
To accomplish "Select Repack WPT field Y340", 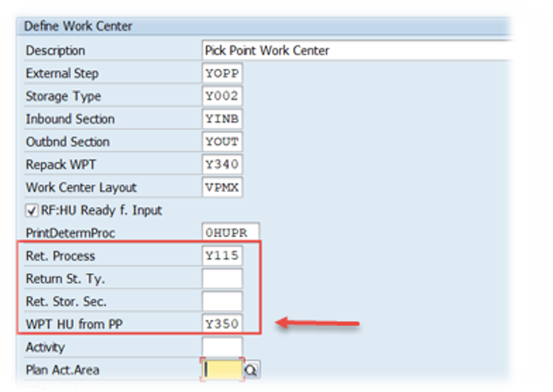I will 222,164.
